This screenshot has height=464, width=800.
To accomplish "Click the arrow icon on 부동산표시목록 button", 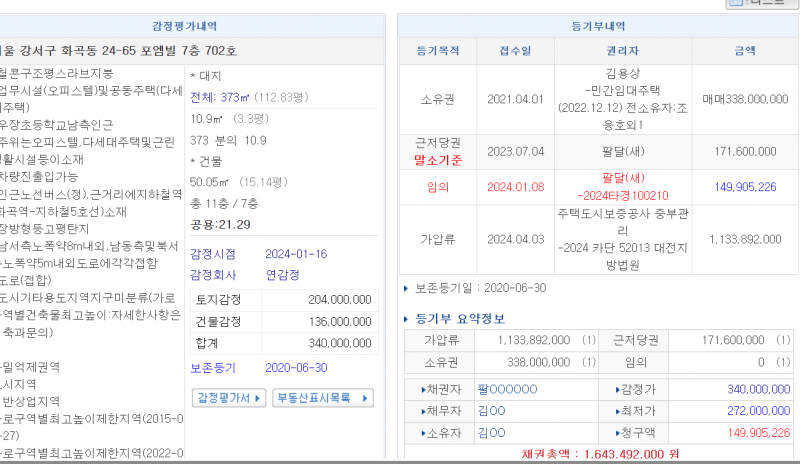I will tap(365, 398).
